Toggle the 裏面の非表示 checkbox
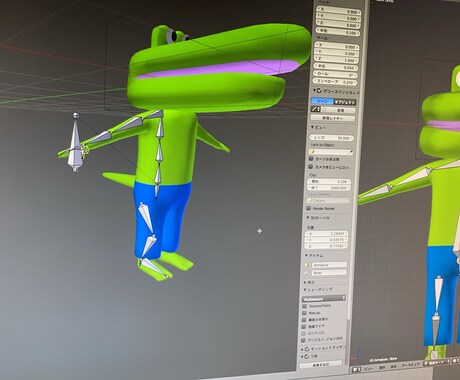Viewport: 460px width, 380px height. [x=304, y=320]
